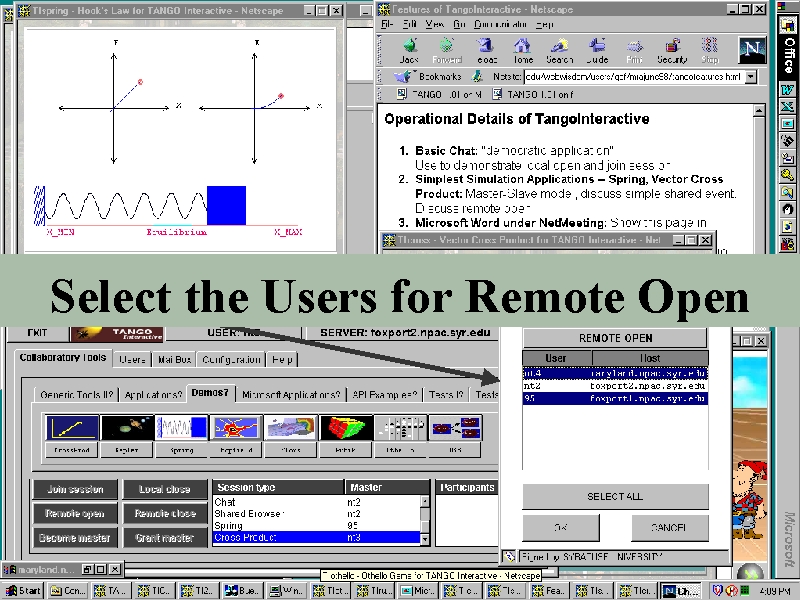The image size is (800, 600).
Task: Open the Generic Tools tab
Action: pos(77,394)
